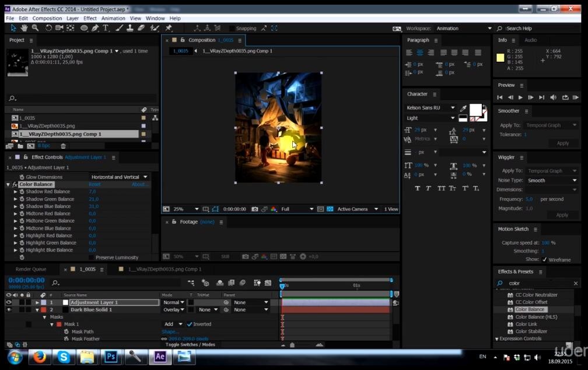This screenshot has height=370, width=588.
Task: Toggle Color Balance effect fx switch
Action: point(15,185)
